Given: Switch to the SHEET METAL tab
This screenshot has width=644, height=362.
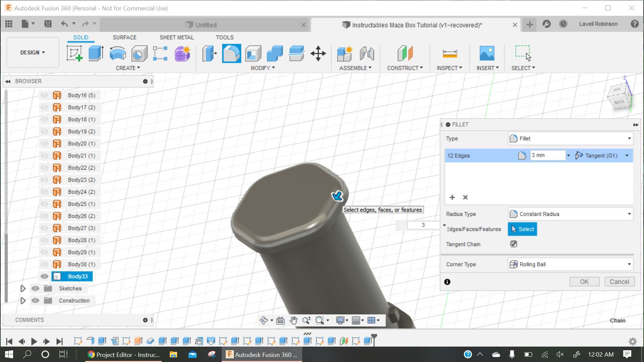Looking at the screenshot, I should click(x=176, y=38).
